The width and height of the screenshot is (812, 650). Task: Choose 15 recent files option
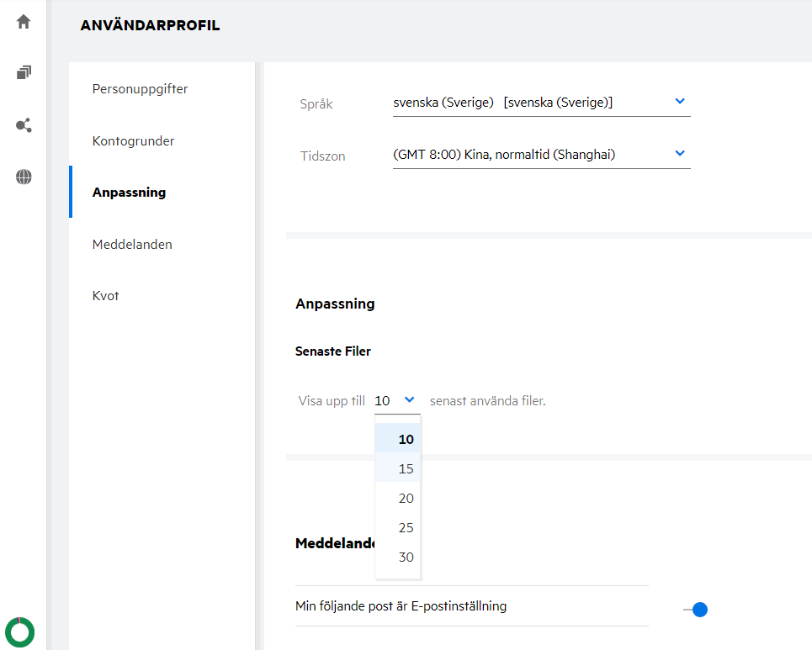(406, 468)
